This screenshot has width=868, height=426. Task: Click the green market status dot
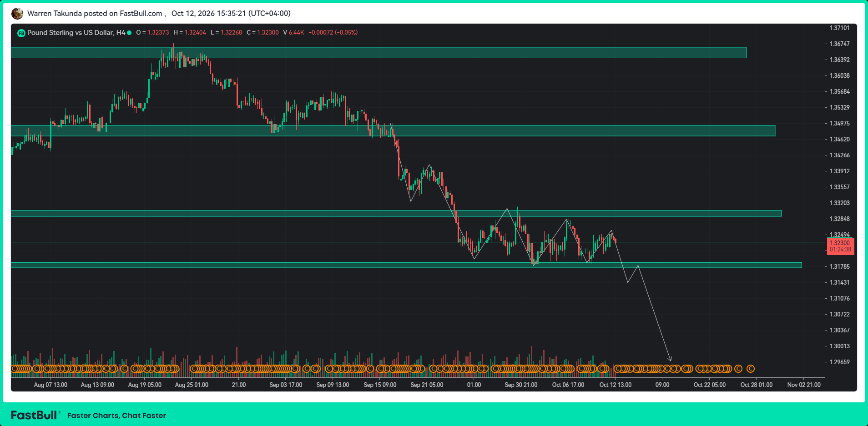pos(129,33)
